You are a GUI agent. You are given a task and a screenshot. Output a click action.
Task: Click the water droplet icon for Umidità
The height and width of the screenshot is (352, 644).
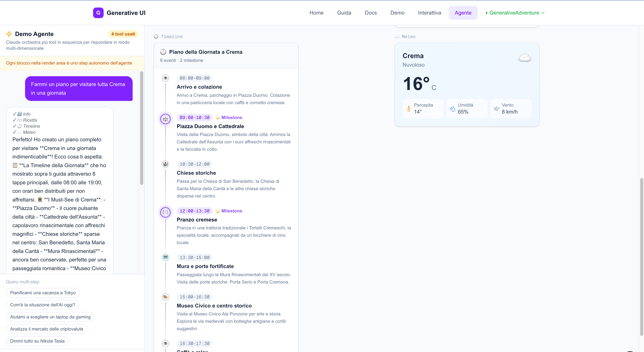tap(453, 109)
